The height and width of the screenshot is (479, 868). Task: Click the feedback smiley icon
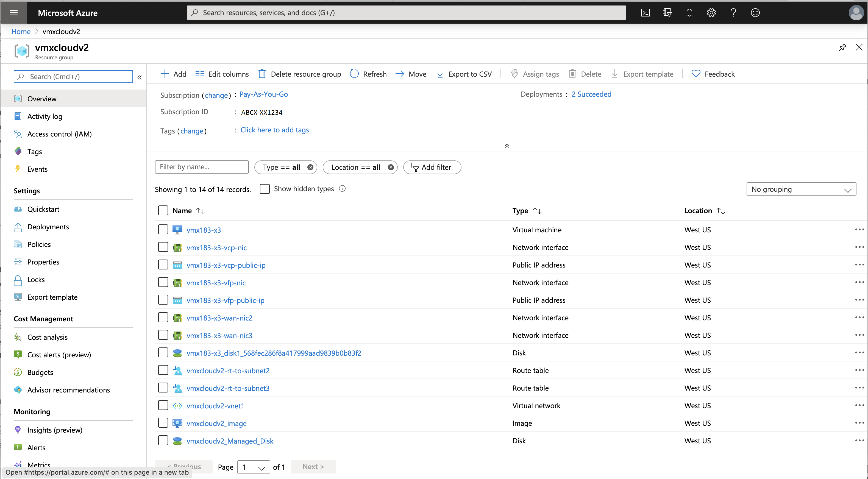pos(755,13)
